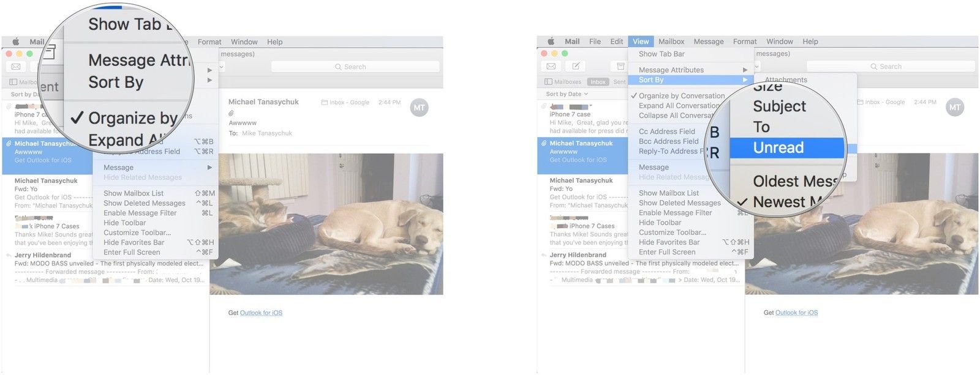Click the Inbox favorites button in right window

pos(598,82)
